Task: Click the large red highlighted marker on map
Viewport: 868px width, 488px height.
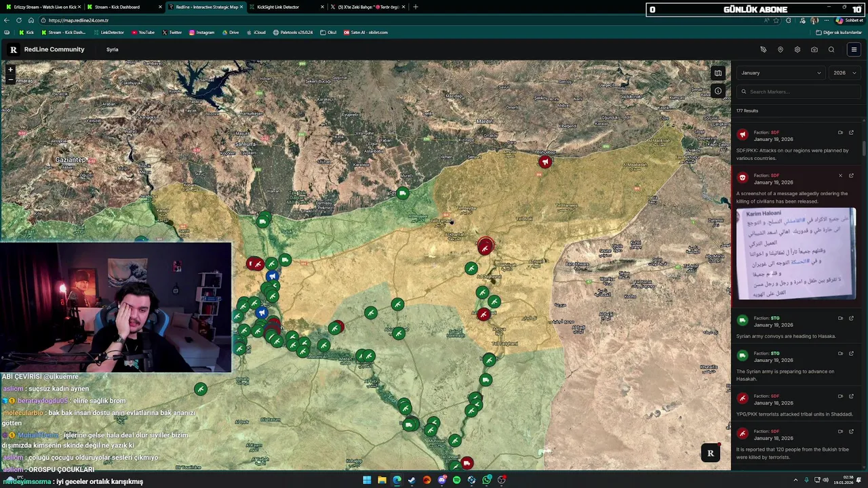Action: [x=485, y=247]
